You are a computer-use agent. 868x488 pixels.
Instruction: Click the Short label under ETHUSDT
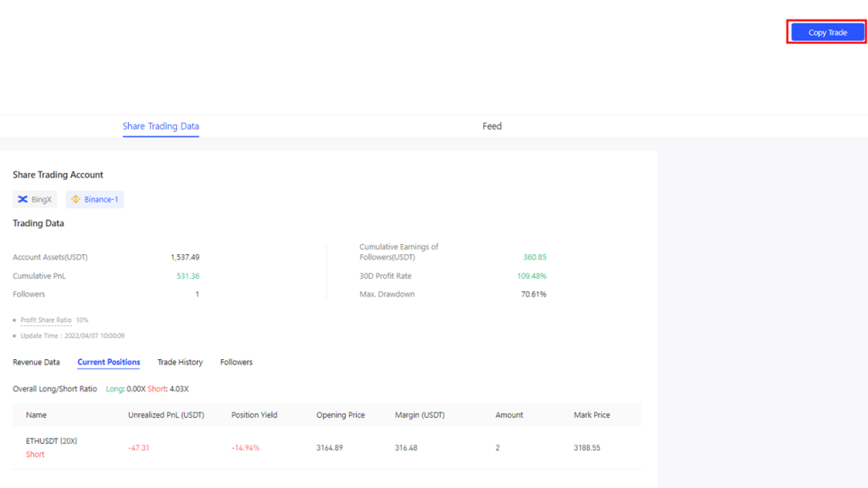(x=35, y=454)
